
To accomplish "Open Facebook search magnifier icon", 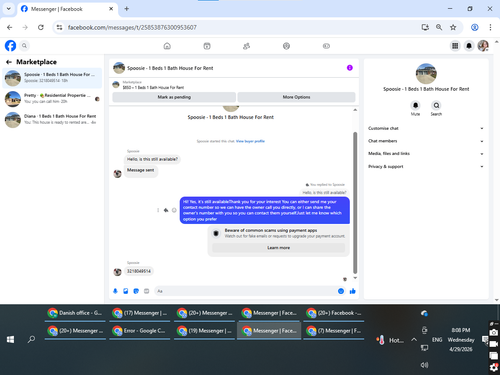I will pos(24,46).
